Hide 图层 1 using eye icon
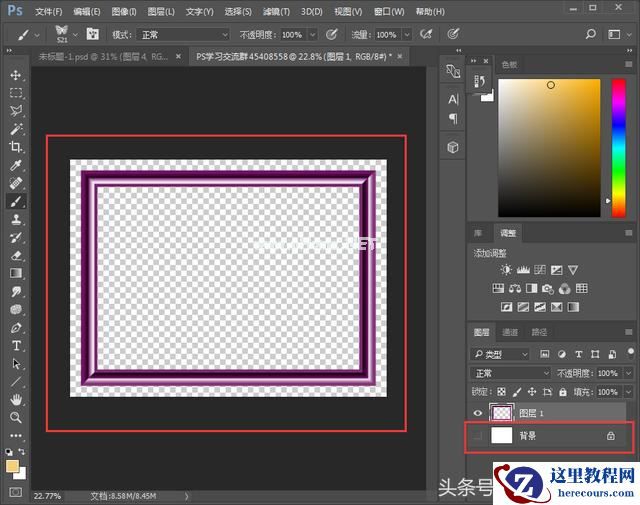 pos(478,412)
